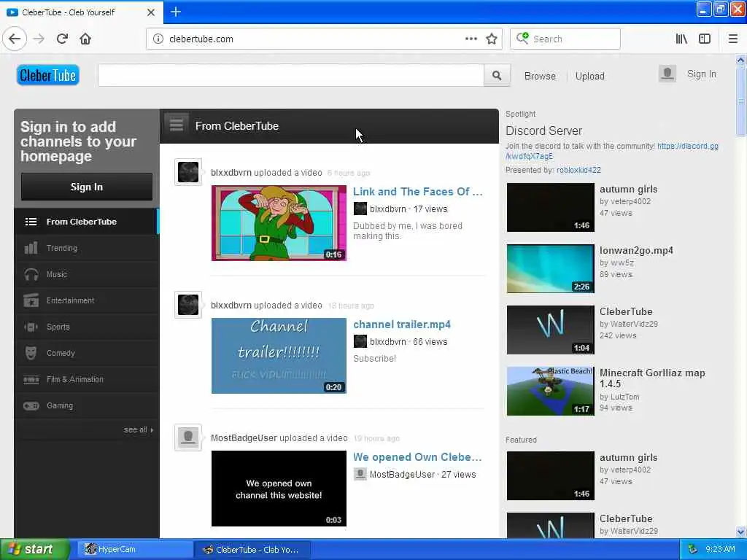Open the Firefox library icon
The width and height of the screenshot is (747, 560).
(681, 39)
